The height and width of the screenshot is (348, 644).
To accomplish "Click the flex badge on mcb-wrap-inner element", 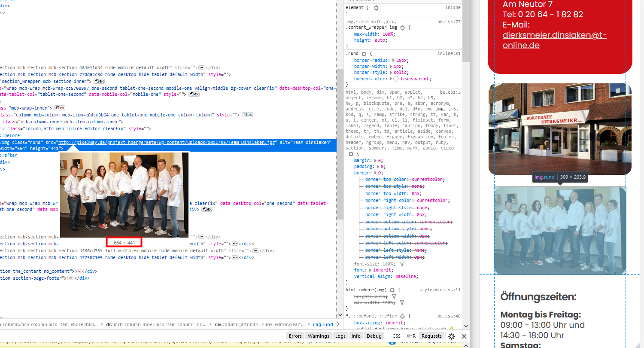I will point(60,108).
